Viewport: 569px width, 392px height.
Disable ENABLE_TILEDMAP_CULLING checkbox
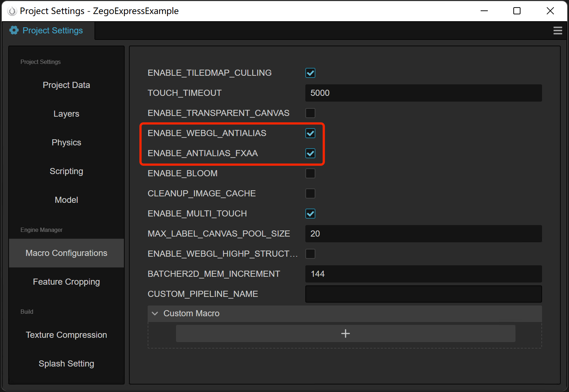point(310,73)
